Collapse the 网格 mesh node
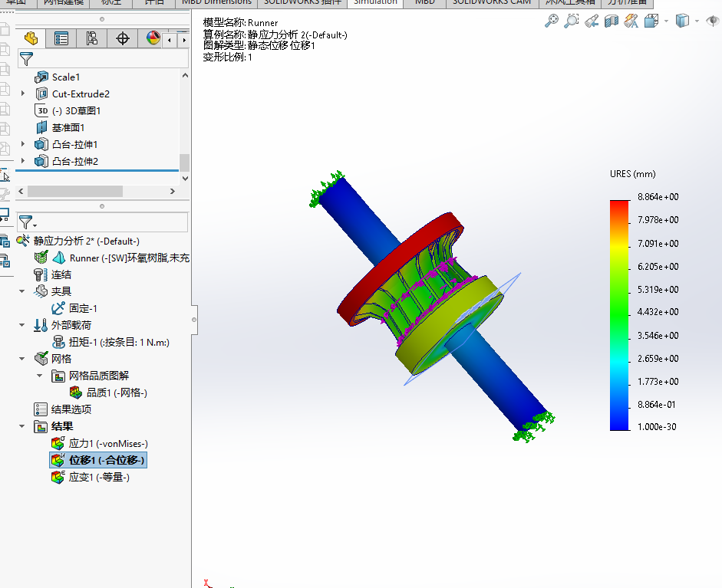This screenshot has height=588, width=722. point(22,359)
